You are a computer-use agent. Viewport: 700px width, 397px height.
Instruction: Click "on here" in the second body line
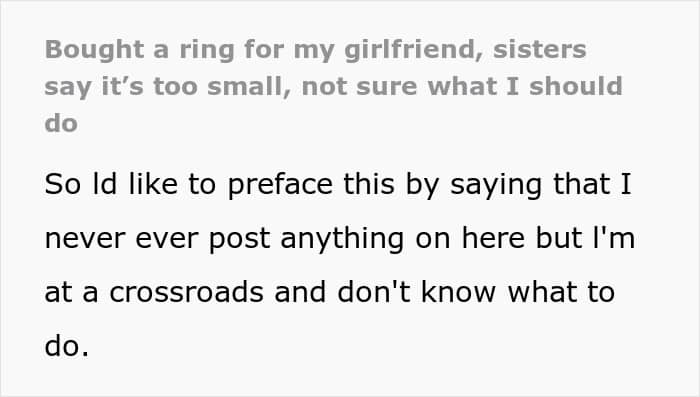click(470, 238)
